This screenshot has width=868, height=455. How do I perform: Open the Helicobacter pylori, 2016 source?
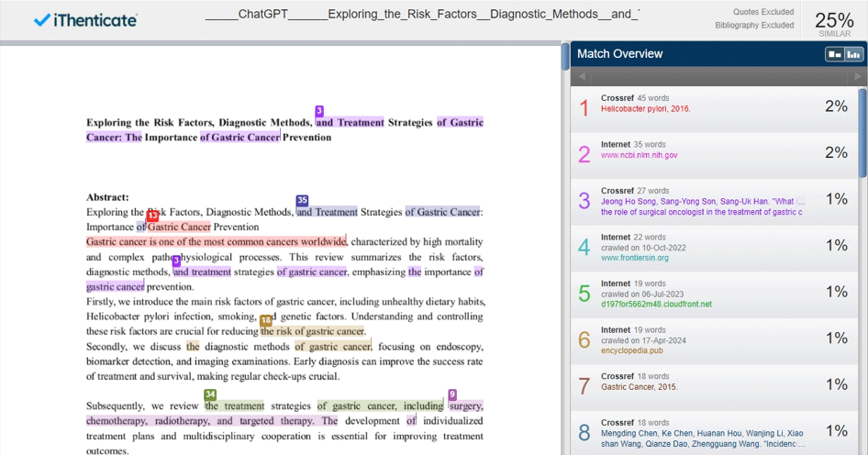pyautogui.click(x=645, y=109)
